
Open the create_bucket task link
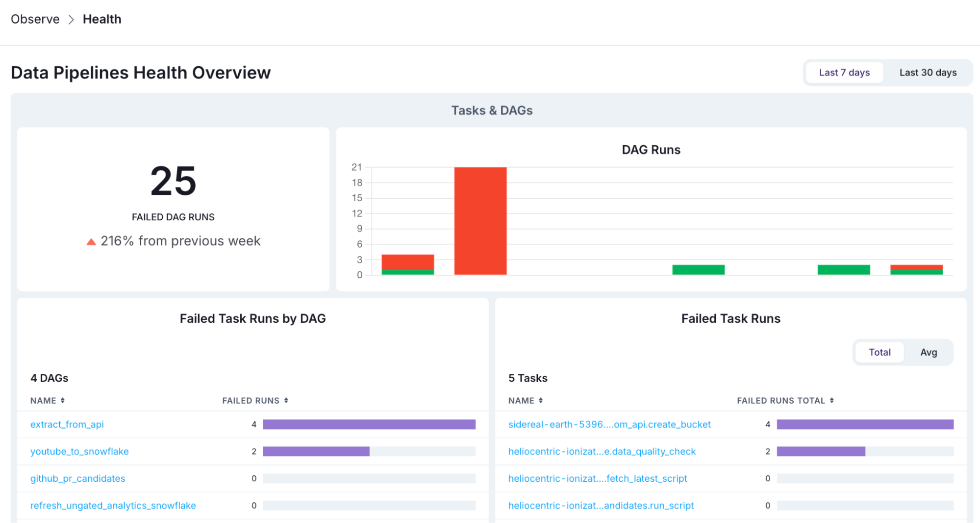pos(609,424)
